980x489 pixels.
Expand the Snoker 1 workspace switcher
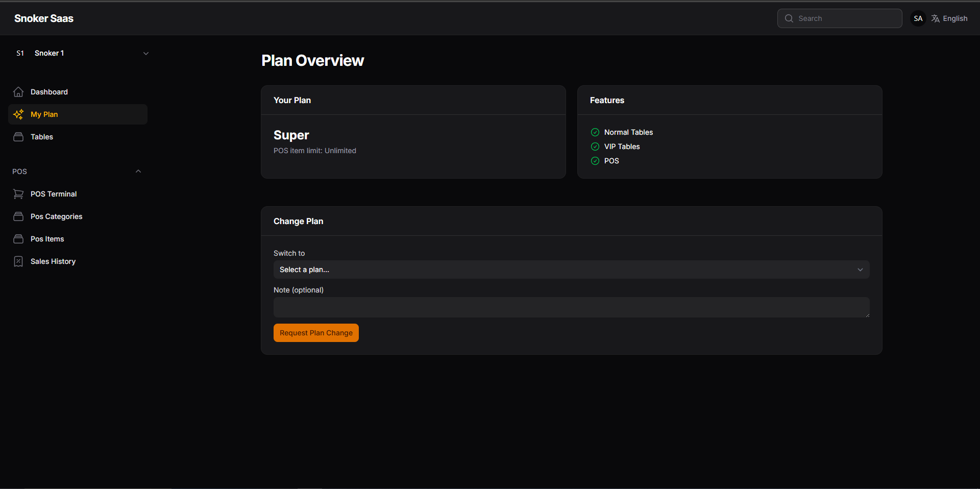(82, 53)
